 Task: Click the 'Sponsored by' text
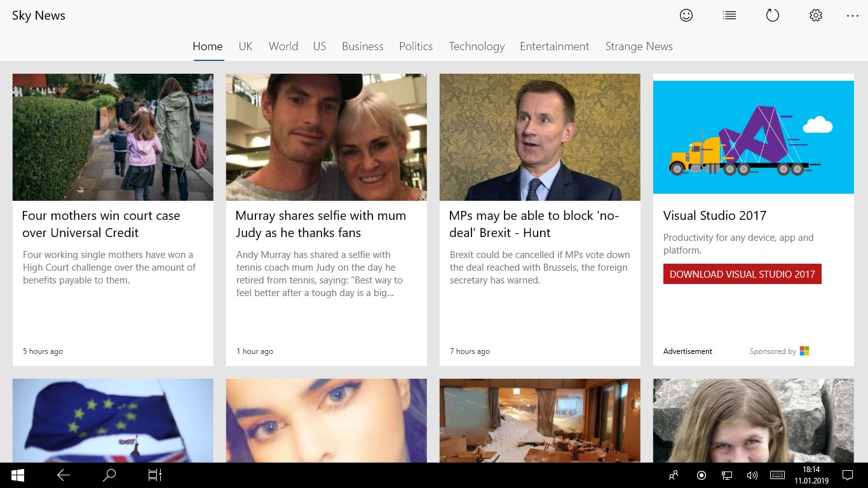(x=773, y=351)
